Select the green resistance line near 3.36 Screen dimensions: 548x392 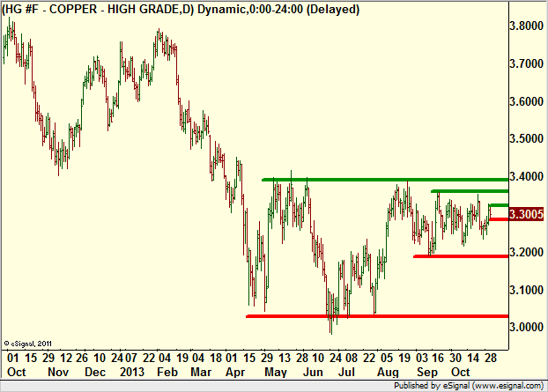(x=470, y=191)
